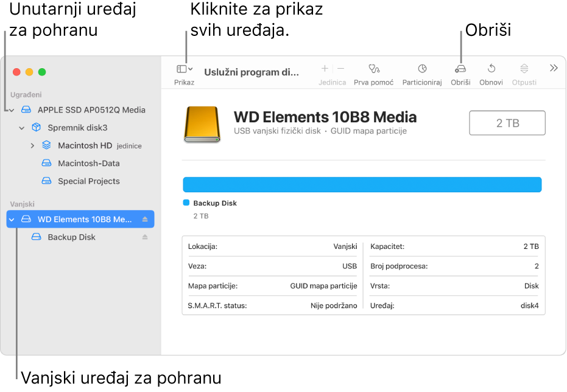Collapse the Spremnik disk3 container

pos(22,128)
